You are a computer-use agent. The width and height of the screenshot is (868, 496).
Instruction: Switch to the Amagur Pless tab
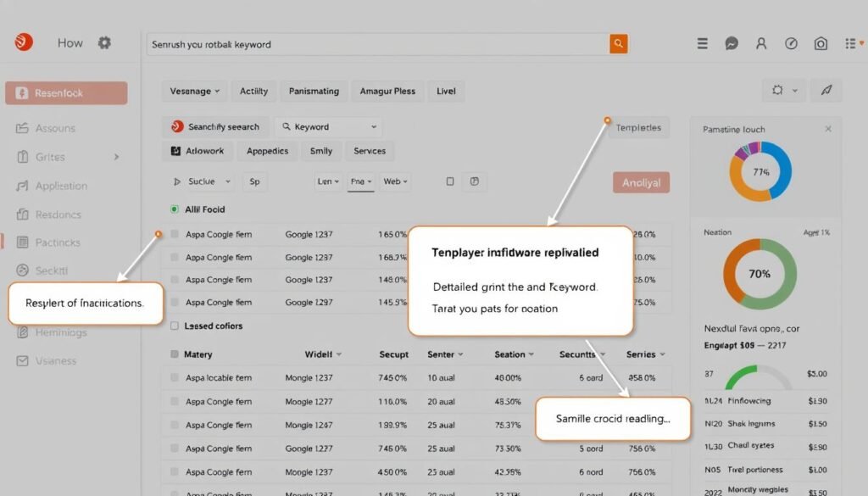[x=387, y=91]
